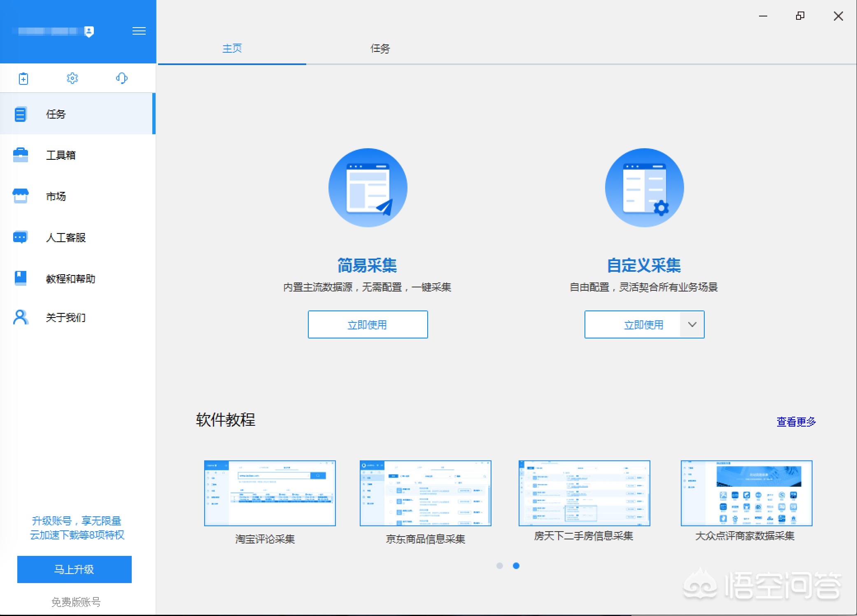Click the toolbox briefcase icon
857x616 pixels.
click(x=21, y=155)
